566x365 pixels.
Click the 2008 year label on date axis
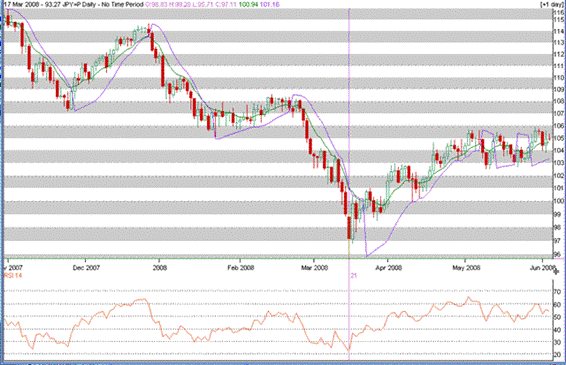click(x=160, y=268)
